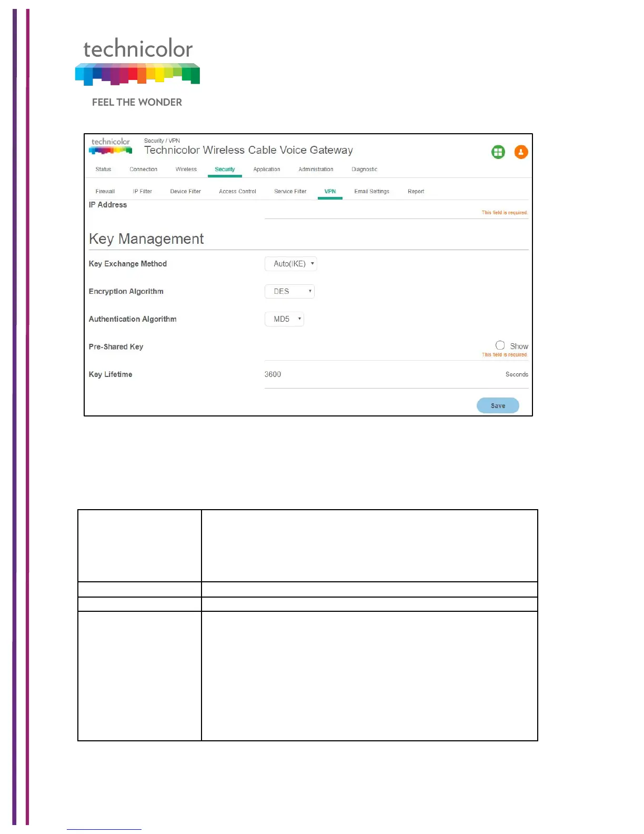Go to the Email Settings sub-tab
644x834 pixels.
coord(371,192)
